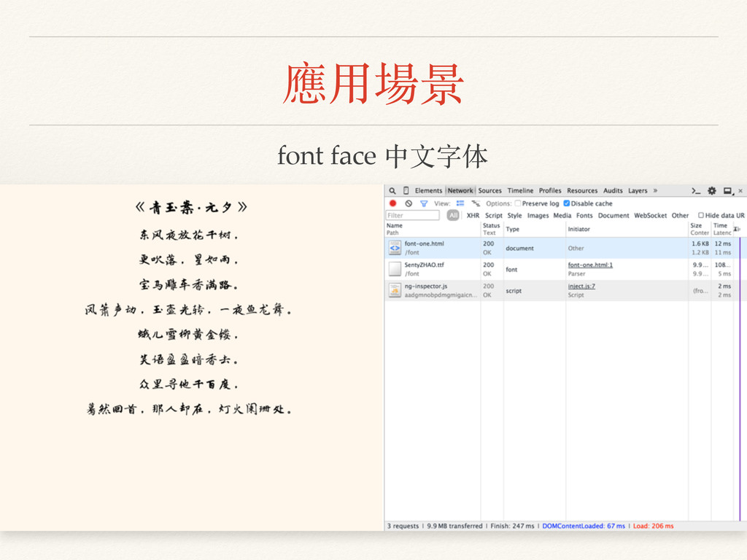Open the Sources tab
The width and height of the screenshot is (747, 560).
click(x=489, y=190)
